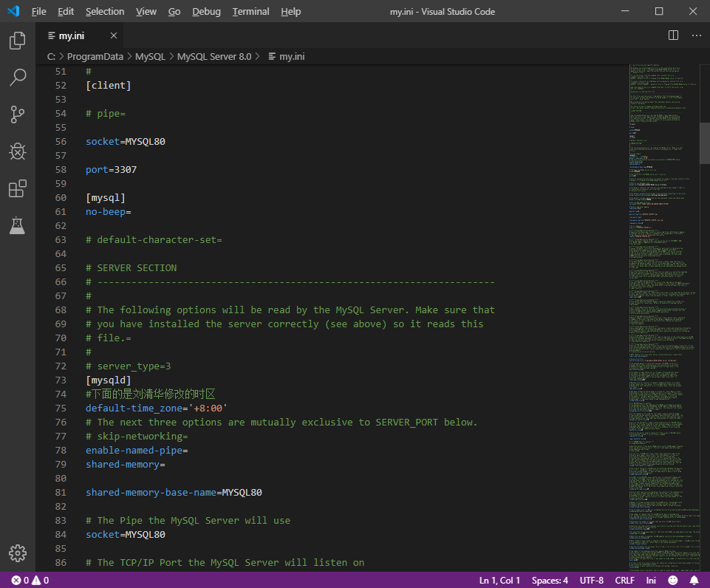
Task: Click on '[client]' section header
Action: click(x=108, y=86)
